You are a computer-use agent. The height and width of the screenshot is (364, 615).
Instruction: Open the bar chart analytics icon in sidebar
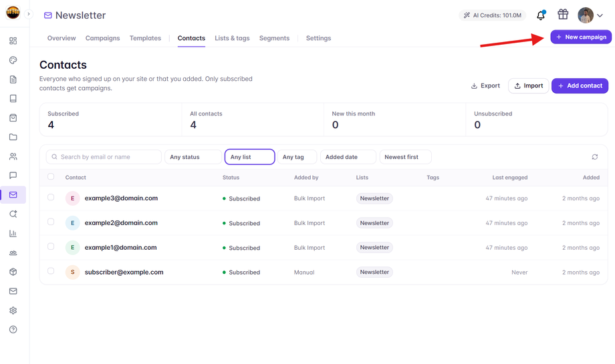pyautogui.click(x=13, y=234)
